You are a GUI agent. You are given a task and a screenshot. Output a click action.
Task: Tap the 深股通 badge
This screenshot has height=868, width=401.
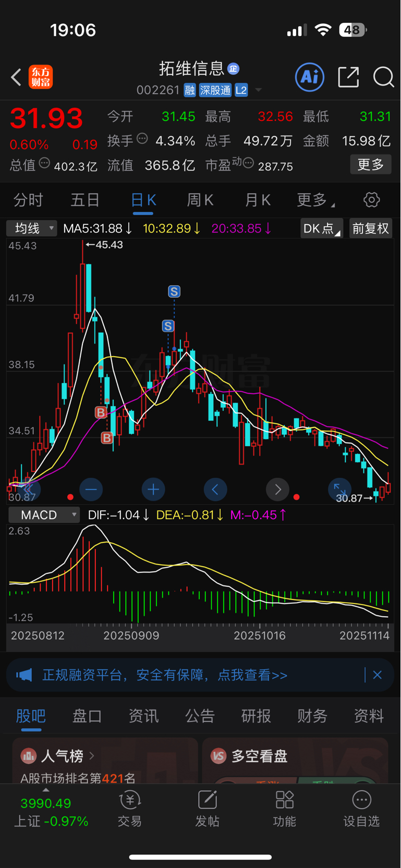[215, 90]
